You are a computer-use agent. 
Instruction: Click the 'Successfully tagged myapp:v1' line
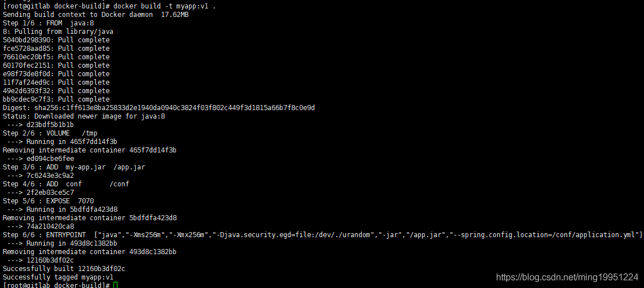tap(58, 277)
